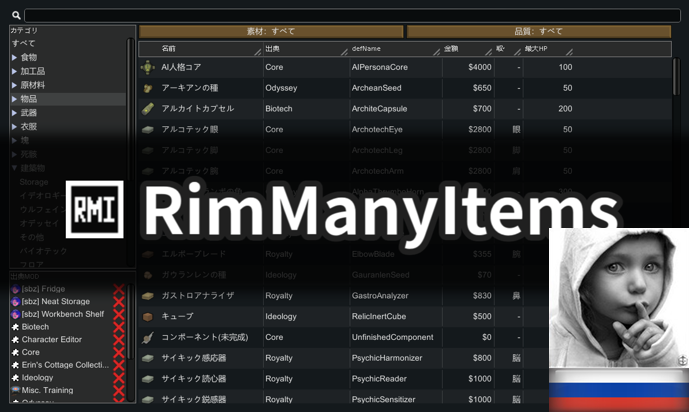
Task: Expand the 武器 category
Action: [14, 113]
